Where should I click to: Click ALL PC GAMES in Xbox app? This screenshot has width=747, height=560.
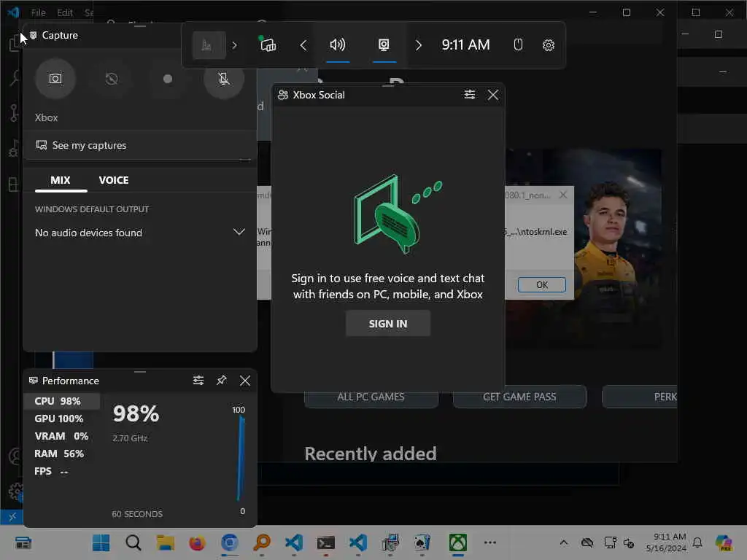[x=371, y=397]
